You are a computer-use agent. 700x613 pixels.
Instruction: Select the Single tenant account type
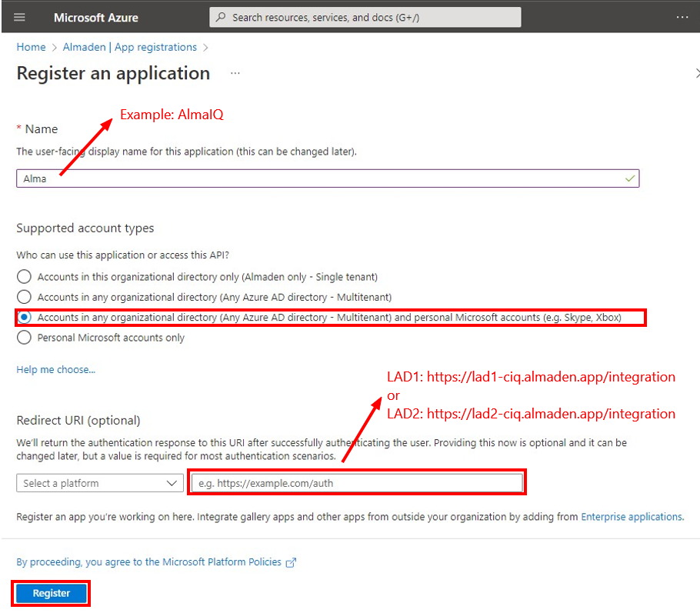click(24, 276)
